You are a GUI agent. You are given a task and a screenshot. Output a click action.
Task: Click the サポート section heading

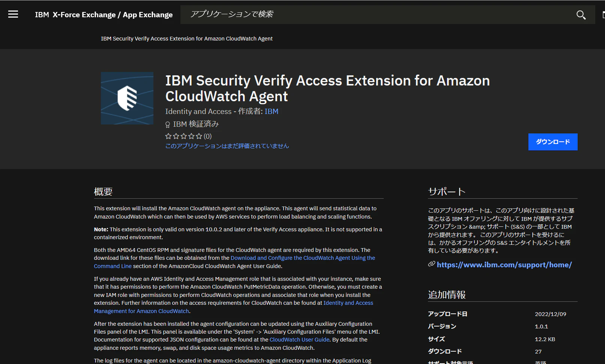(447, 192)
